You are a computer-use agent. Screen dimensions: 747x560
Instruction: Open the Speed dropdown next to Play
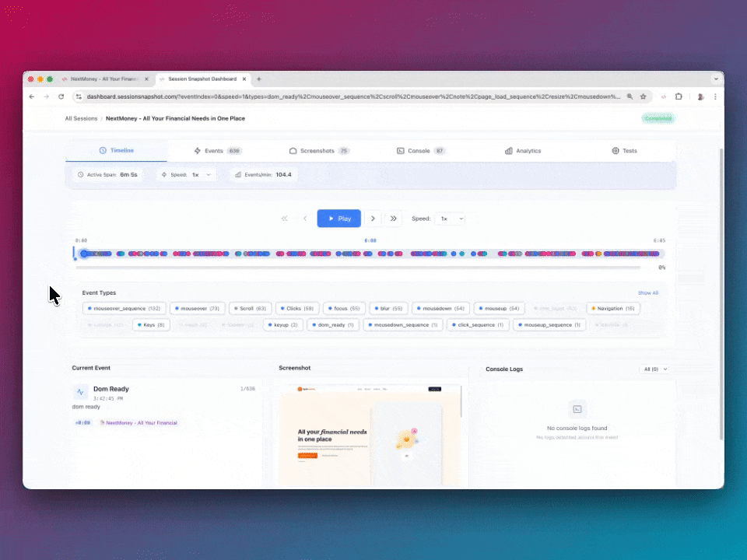[450, 219]
